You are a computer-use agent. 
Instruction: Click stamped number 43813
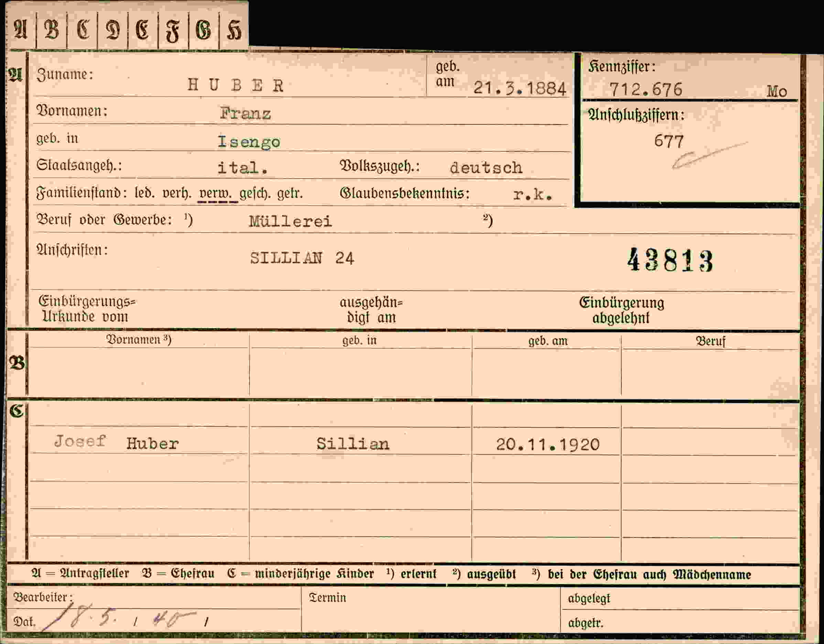click(x=670, y=260)
